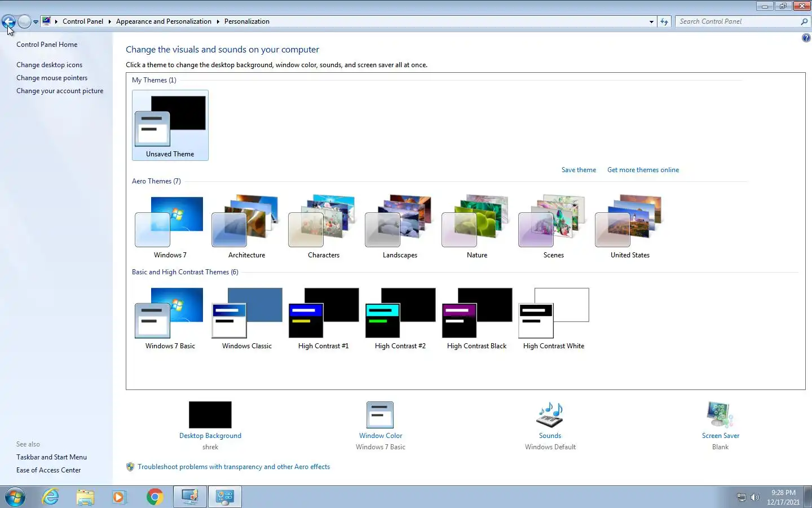This screenshot has width=812, height=508.
Task: Apply the Windows 7 Aero theme
Action: tap(170, 227)
